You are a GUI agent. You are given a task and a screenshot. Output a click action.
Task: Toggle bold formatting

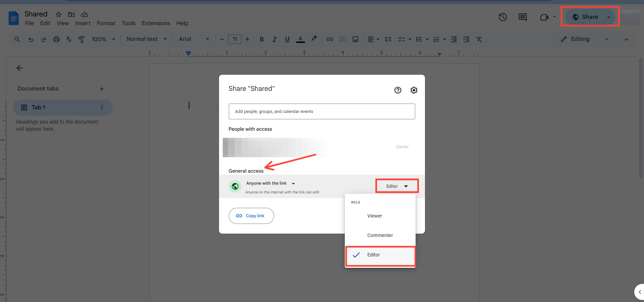point(262,39)
